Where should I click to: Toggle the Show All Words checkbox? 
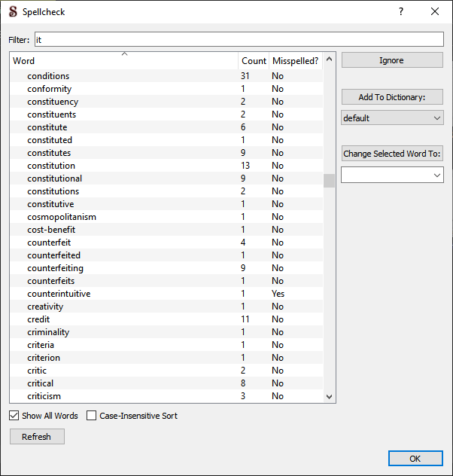coord(15,416)
